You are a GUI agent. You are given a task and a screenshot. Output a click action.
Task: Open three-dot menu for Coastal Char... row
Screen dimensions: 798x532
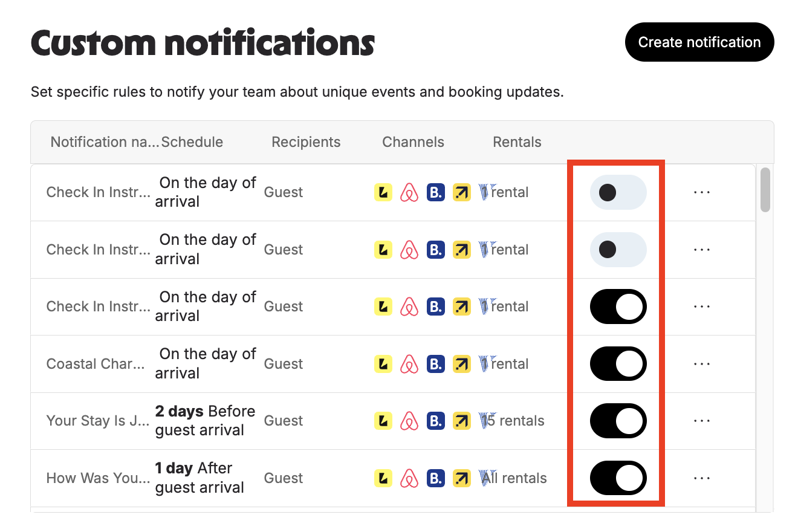(702, 364)
